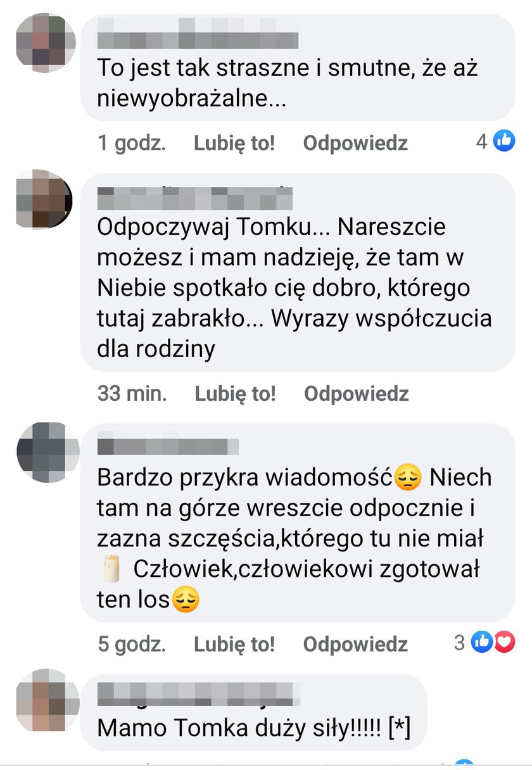Open the third commenter's avatar
Viewport: 532px width, 770px height.
click(47, 452)
